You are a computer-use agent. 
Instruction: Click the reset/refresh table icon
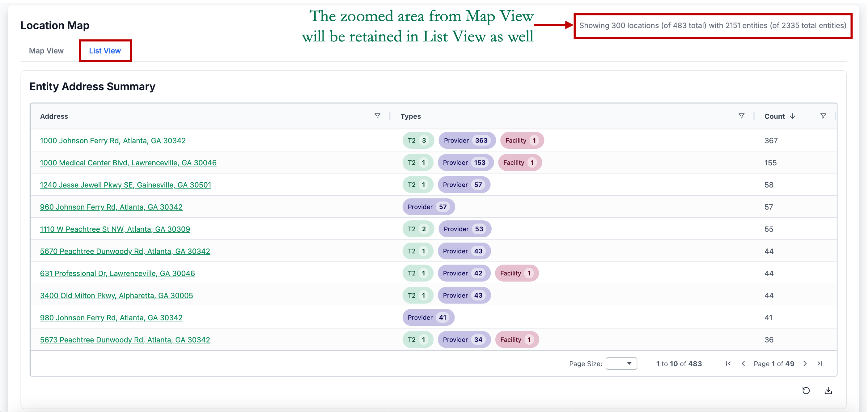pyautogui.click(x=806, y=390)
